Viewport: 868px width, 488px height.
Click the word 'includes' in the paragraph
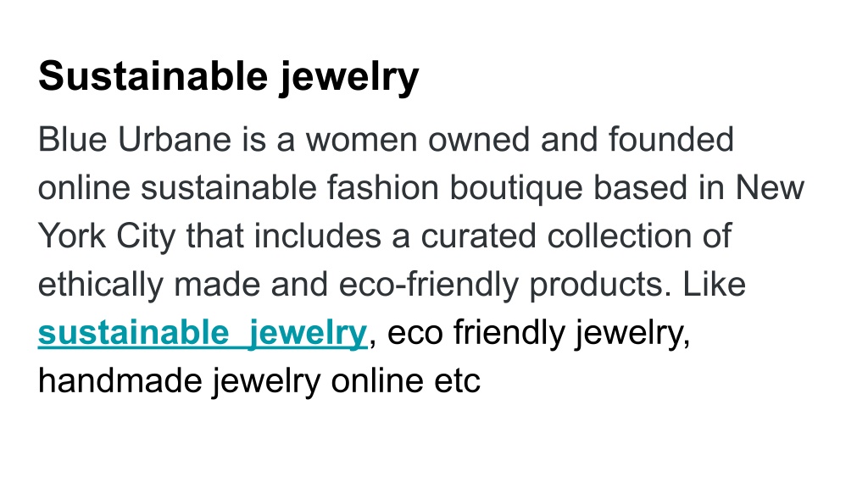pos(318,237)
